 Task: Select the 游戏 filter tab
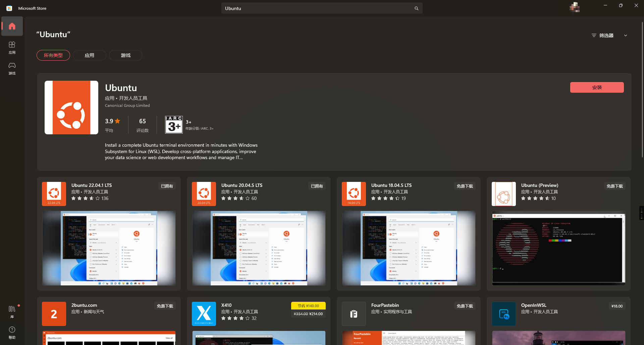pos(126,55)
